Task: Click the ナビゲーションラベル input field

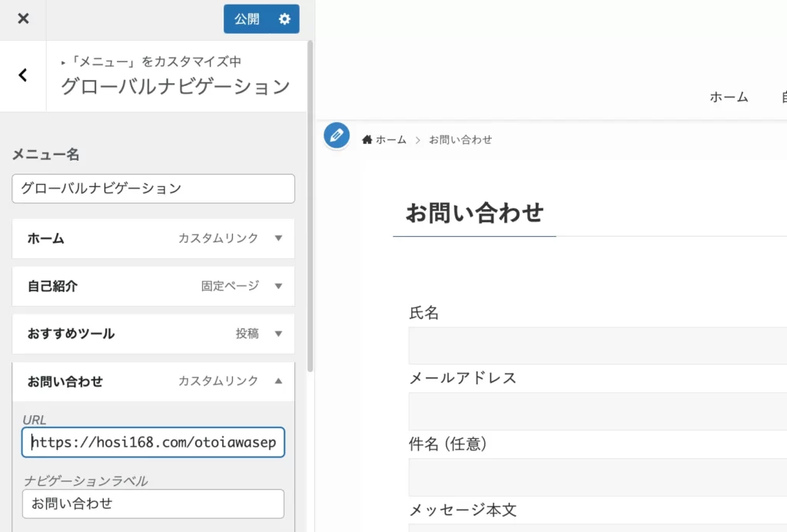Action: coord(153,504)
